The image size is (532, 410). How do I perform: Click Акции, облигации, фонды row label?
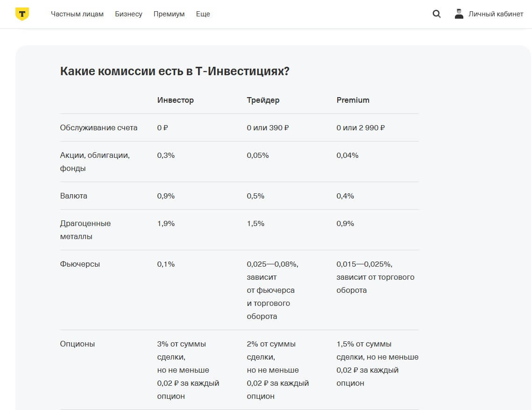95,162
